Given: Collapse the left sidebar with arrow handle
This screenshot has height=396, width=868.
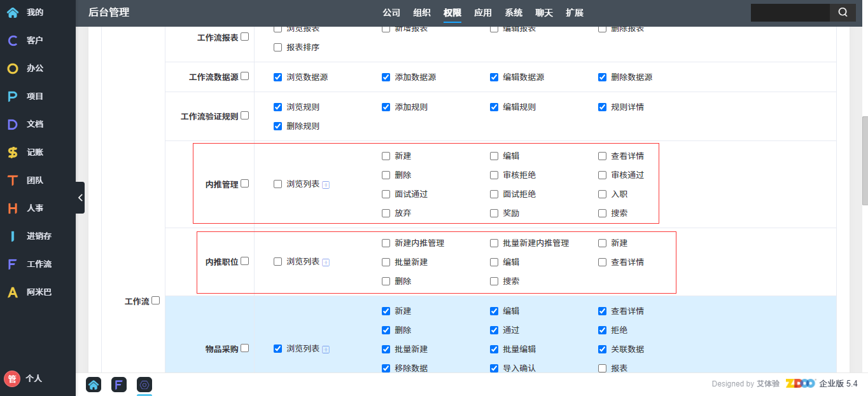Looking at the screenshot, I should click(x=80, y=198).
